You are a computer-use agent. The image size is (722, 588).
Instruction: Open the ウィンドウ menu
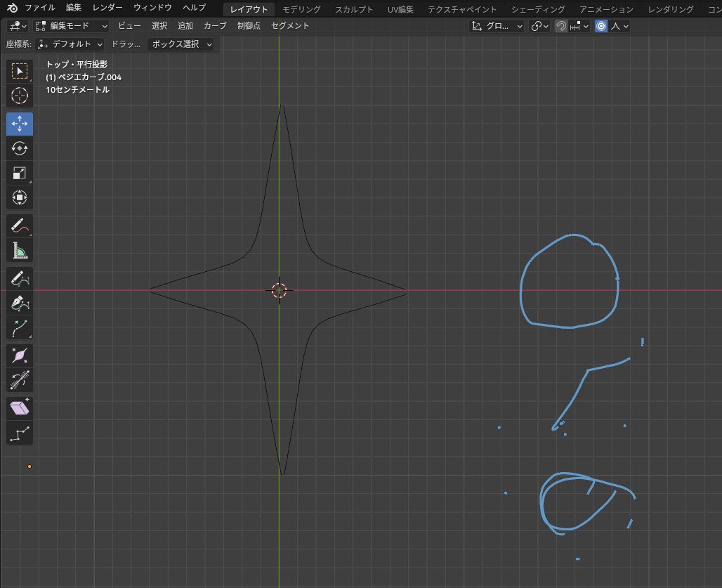(152, 8)
